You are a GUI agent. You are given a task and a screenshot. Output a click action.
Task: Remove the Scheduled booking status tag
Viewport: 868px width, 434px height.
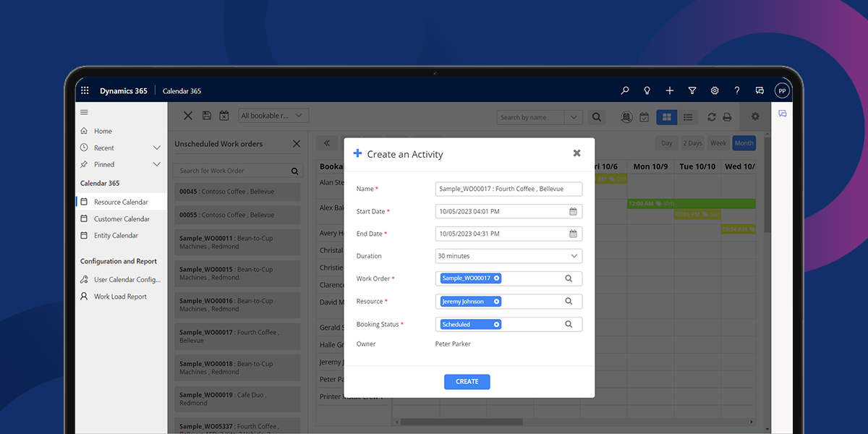coord(497,324)
